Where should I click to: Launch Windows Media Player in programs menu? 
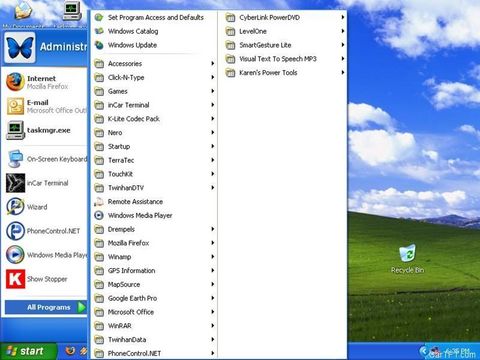click(154, 215)
